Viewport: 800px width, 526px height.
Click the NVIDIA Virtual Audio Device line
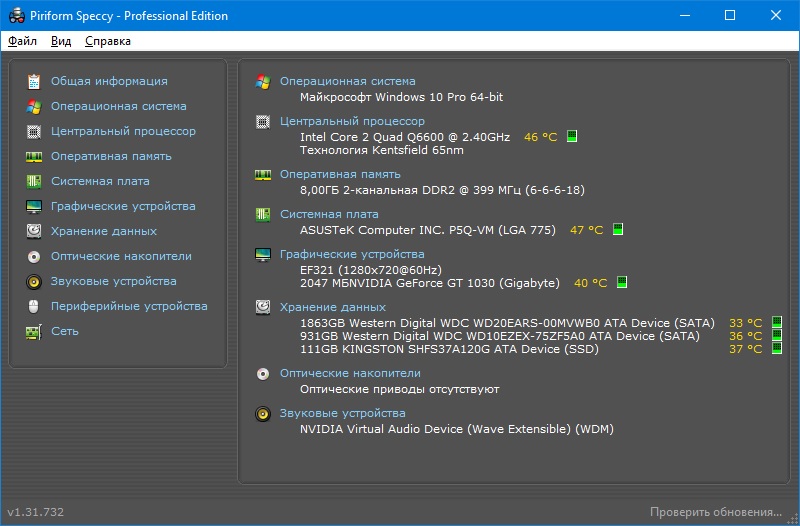click(x=457, y=429)
